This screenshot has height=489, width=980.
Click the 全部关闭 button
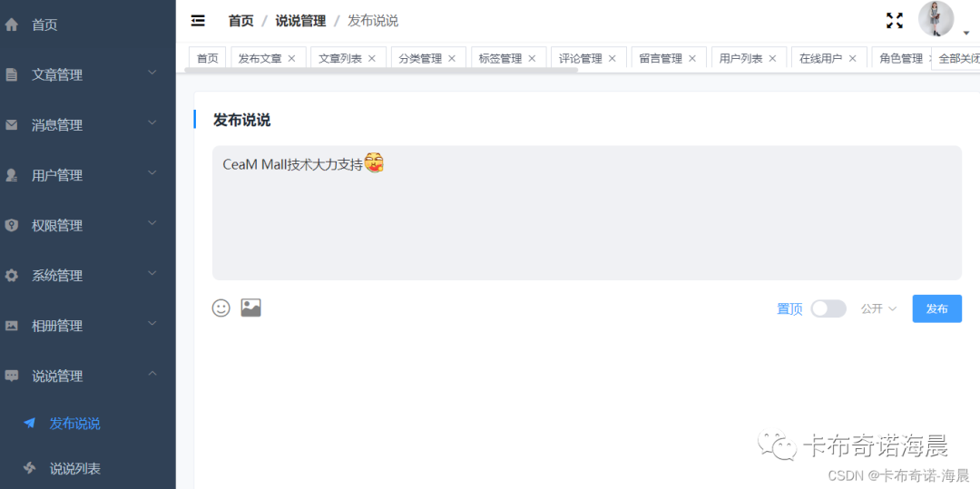pos(956,59)
